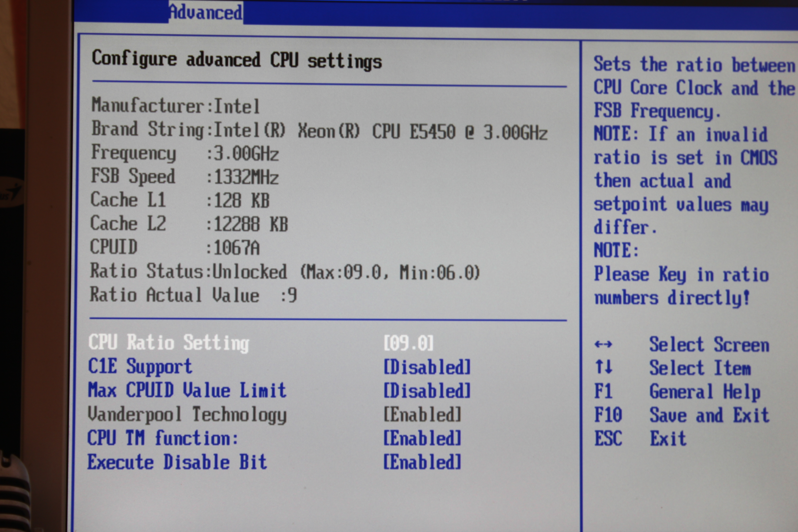Screen dimensions: 798x532
Task: Click ESC Exit key hint
Action: click(x=608, y=438)
